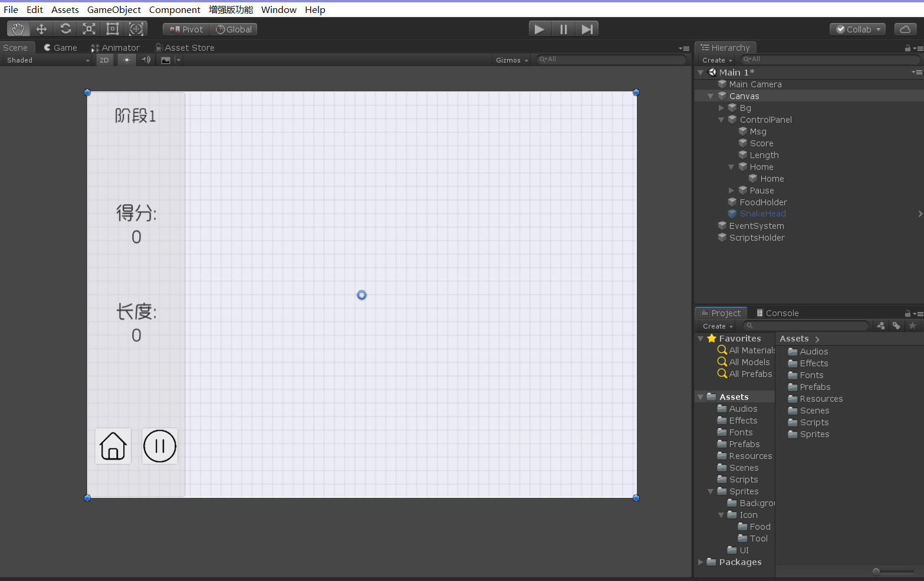Viewport: 924px width, 581px height.
Task: Select the Rect Transform tool
Action: [113, 29]
